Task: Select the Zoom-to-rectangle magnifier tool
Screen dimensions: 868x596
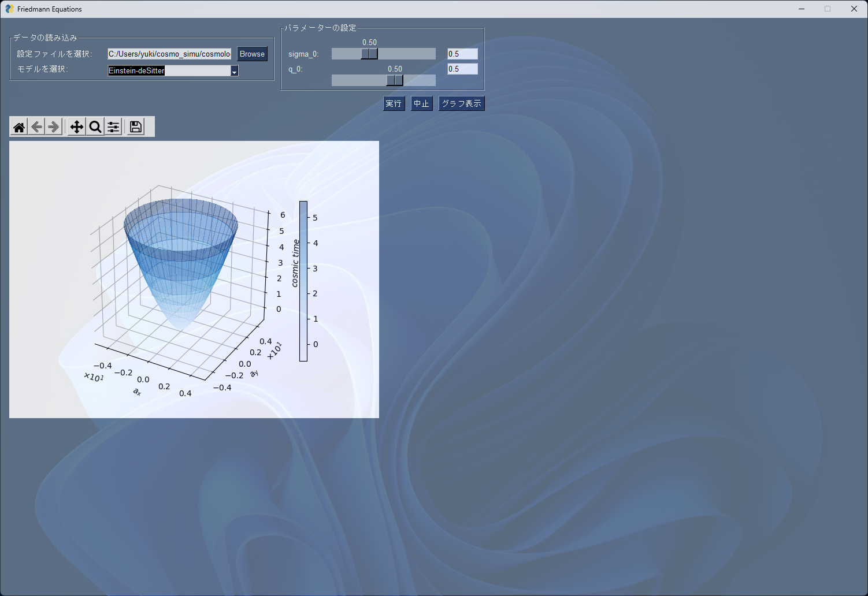Action: tap(95, 126)
